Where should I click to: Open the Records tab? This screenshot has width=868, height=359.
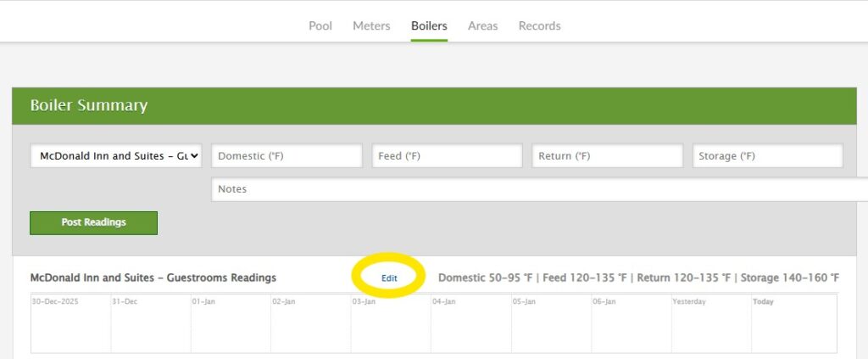click(539, 25)
